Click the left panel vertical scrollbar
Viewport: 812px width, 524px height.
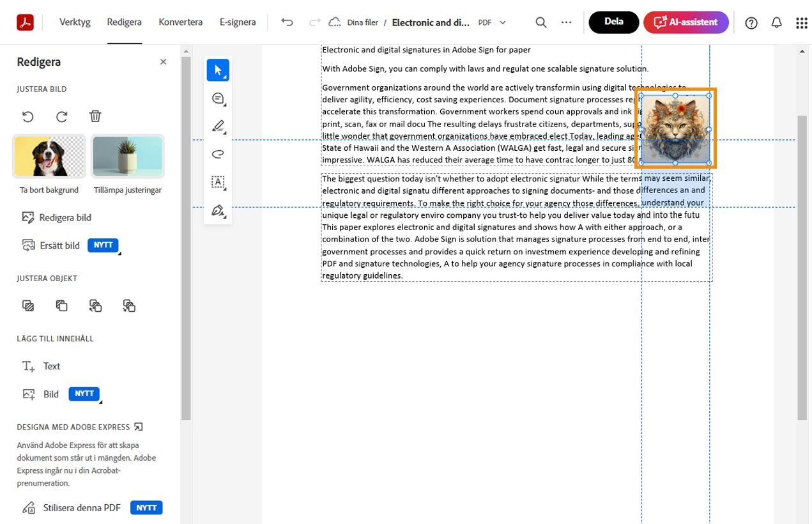[186, 238]
